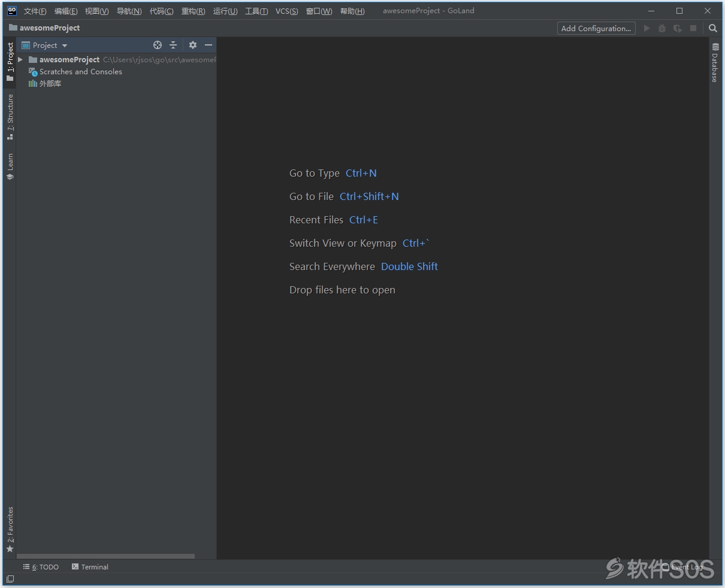The height and width of the screenshot is (588, 725).
Task: Click the Structure tab icon
Action: click(x=10, y=137)
